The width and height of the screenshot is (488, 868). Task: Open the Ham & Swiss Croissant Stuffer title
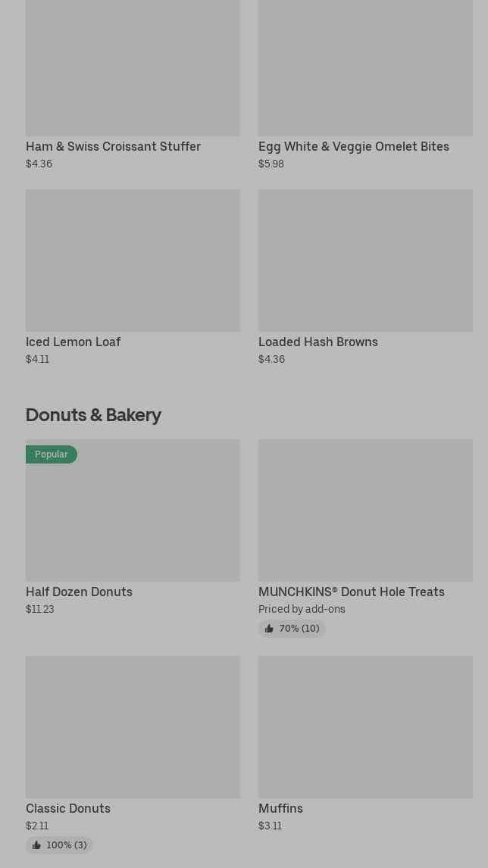click(113, 147)
